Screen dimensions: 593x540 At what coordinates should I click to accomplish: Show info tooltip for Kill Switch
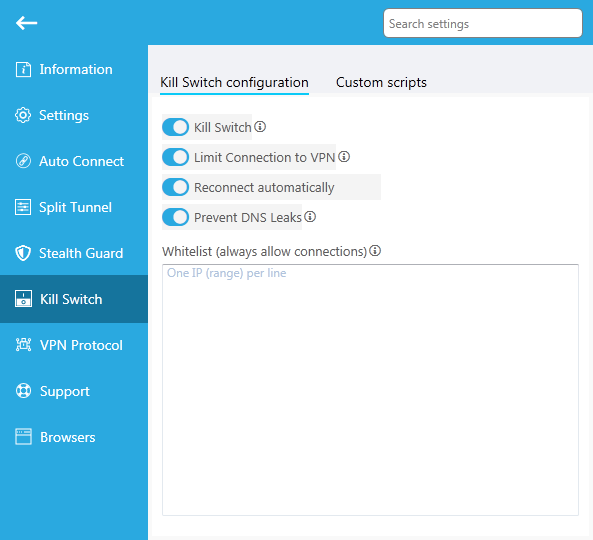260,127
